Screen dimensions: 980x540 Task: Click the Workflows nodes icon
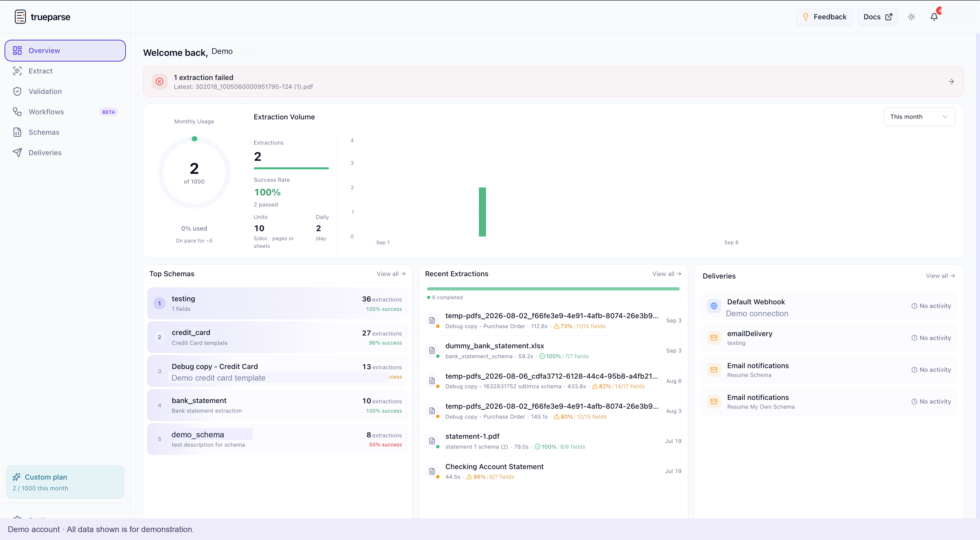(17, 112)
